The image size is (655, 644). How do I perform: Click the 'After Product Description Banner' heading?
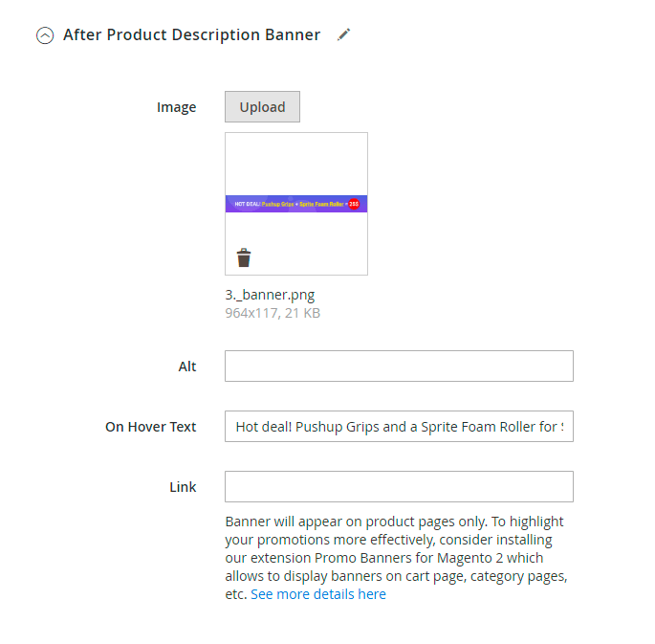(191, 35)
